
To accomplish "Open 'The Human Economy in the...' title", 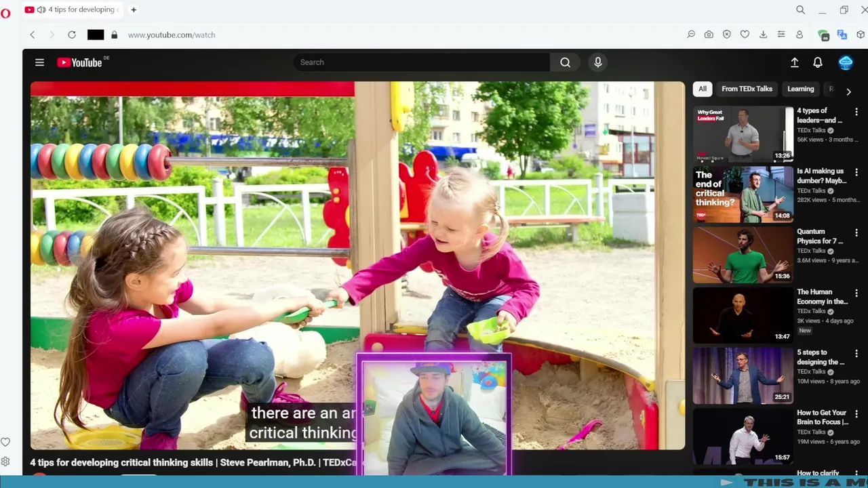I will coord(822,296).
